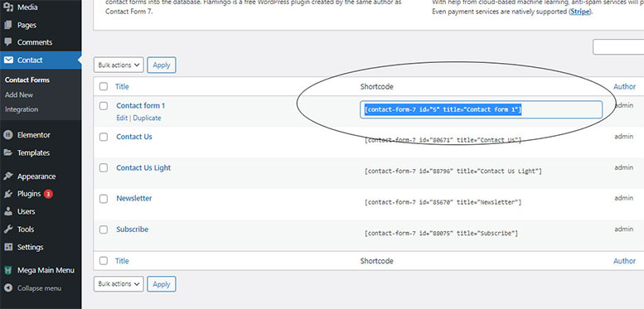Viewport: 644px width, 309px height.
Task: Click Edit under Contact form 1
Action: [x=122, y=118]
